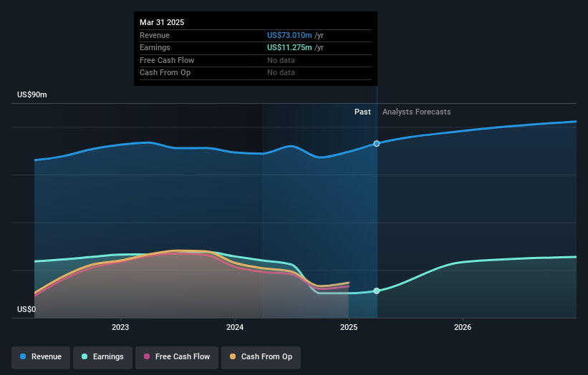Click the US$11.275m earnings value
Viewport: 588px width, 375px height.
pos(289,47)
